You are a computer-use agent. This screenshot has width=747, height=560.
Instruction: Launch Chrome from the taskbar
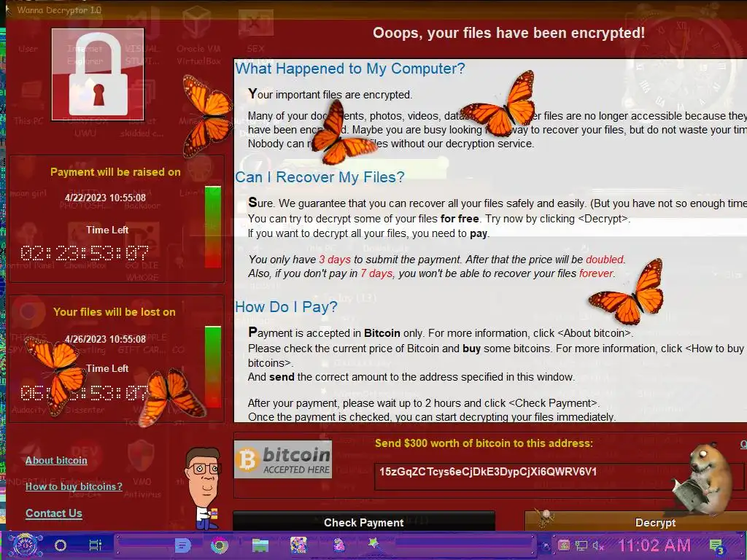click(x=220, y=545)
